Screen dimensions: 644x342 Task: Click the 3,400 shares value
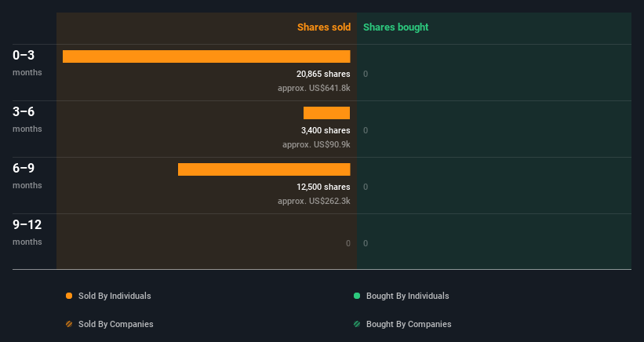click(326, 130)
